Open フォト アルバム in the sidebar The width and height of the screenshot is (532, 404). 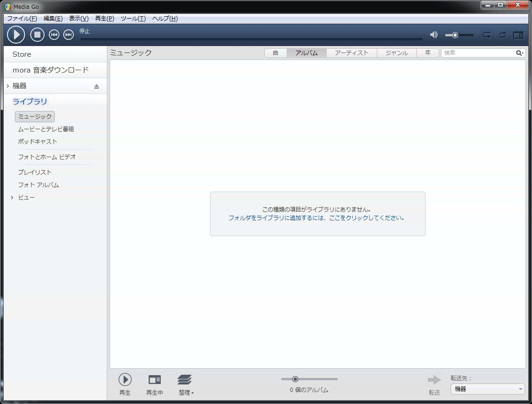tap(39, 185)
